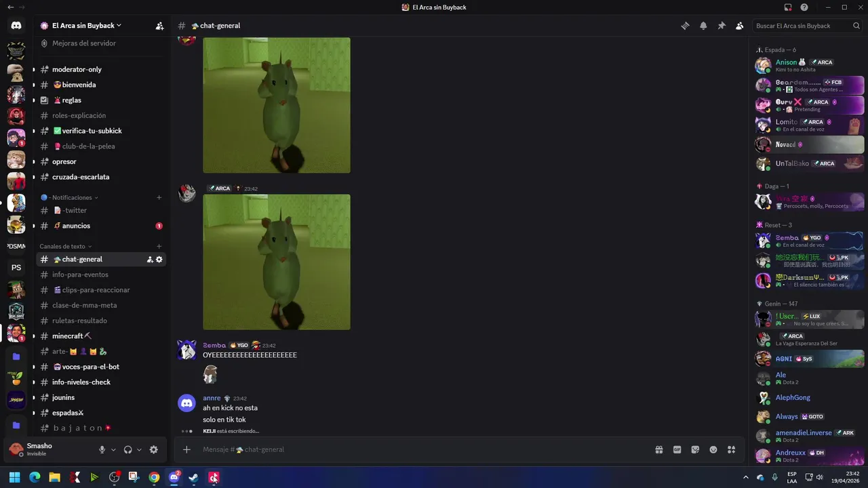
Task: Collapse the Notificaciones category
Action: point(70,198)
